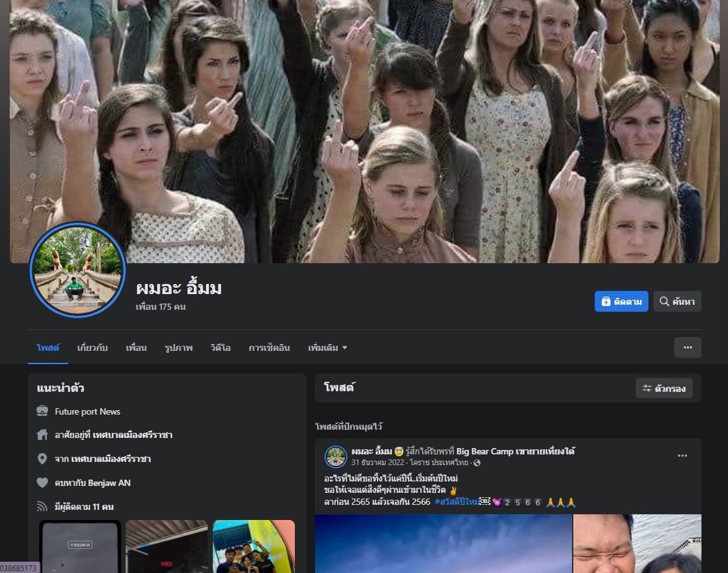The width and height of the screenshot is (728, 573).
Task: Select the โพสต์ (Posts) tab
Action: point(48,348)
